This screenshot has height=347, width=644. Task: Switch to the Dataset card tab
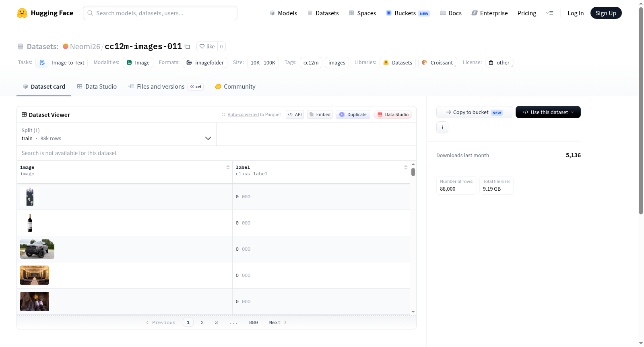[44, 87]
